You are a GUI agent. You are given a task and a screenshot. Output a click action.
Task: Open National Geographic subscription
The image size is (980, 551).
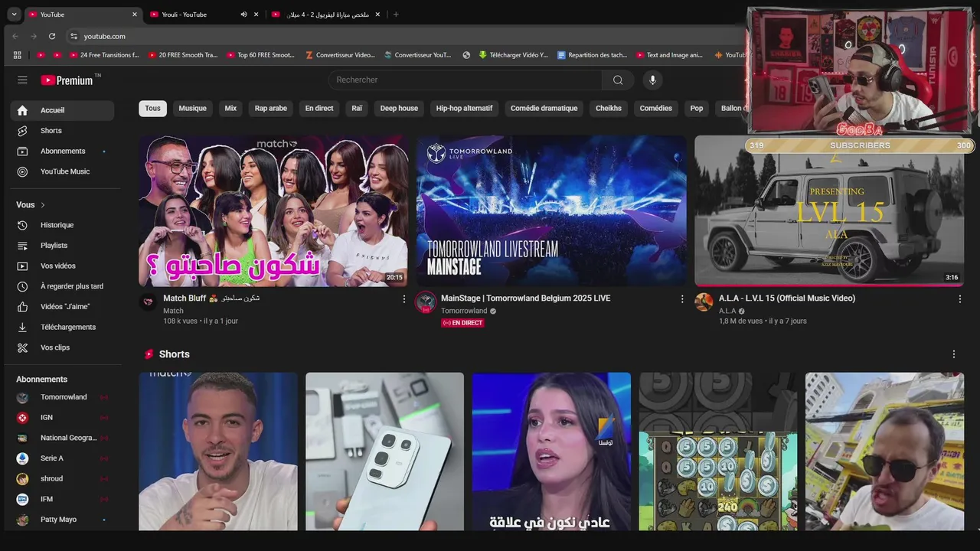(62, 438)
